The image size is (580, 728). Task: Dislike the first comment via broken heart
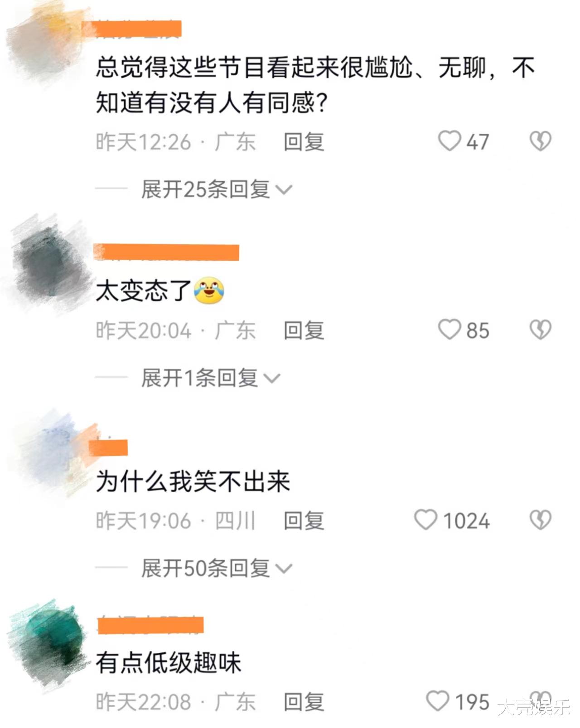click(x=541, y=141)
